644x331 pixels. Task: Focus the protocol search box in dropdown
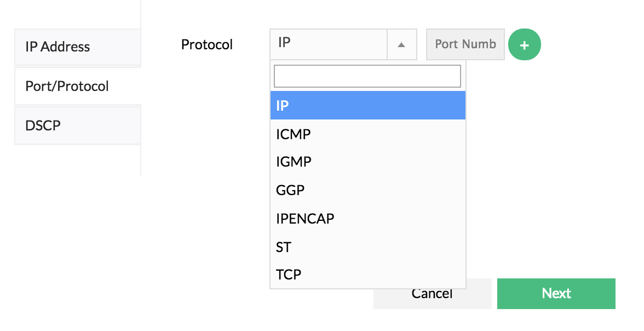[367, 76]
